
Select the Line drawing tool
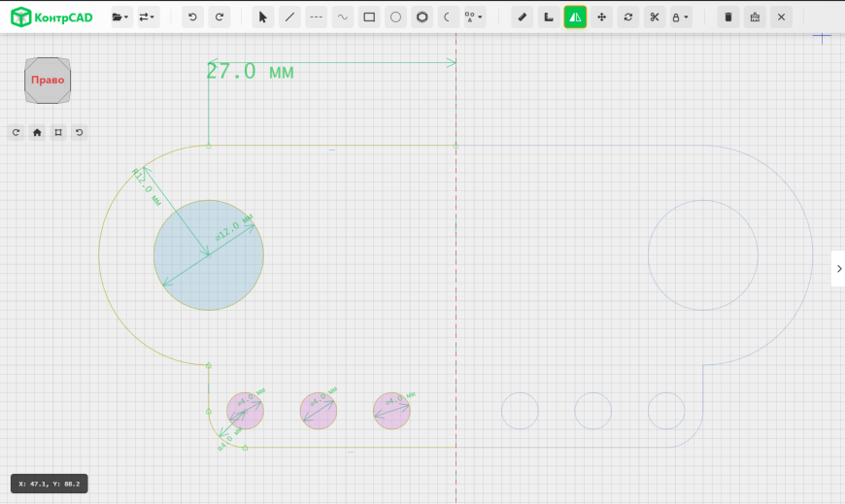pyautogui.click(x=289, y=17)
